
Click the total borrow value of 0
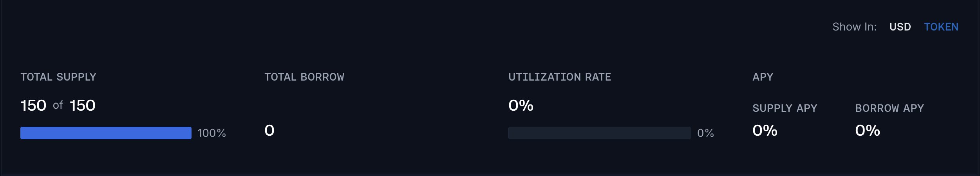[x=269, y=131]
